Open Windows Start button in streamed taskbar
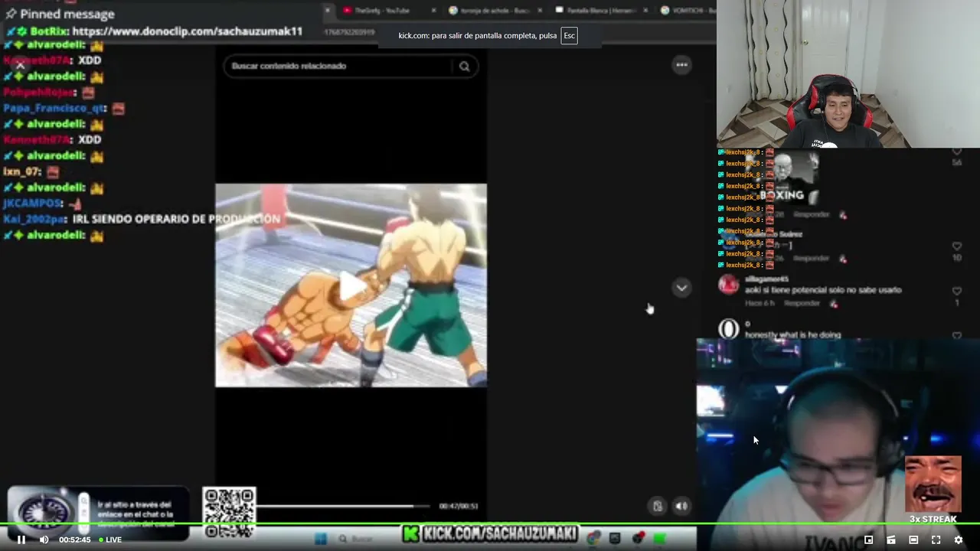Viewport: 980px width, 551px height. (321, 539)
